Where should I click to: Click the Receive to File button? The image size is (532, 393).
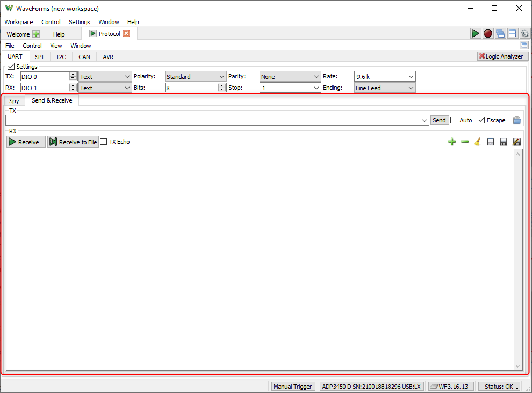tap(73, 142)
